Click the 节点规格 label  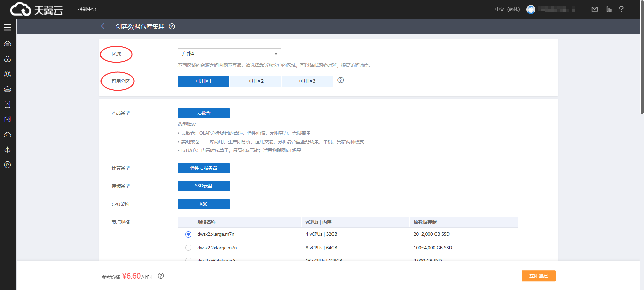point(121,222)
